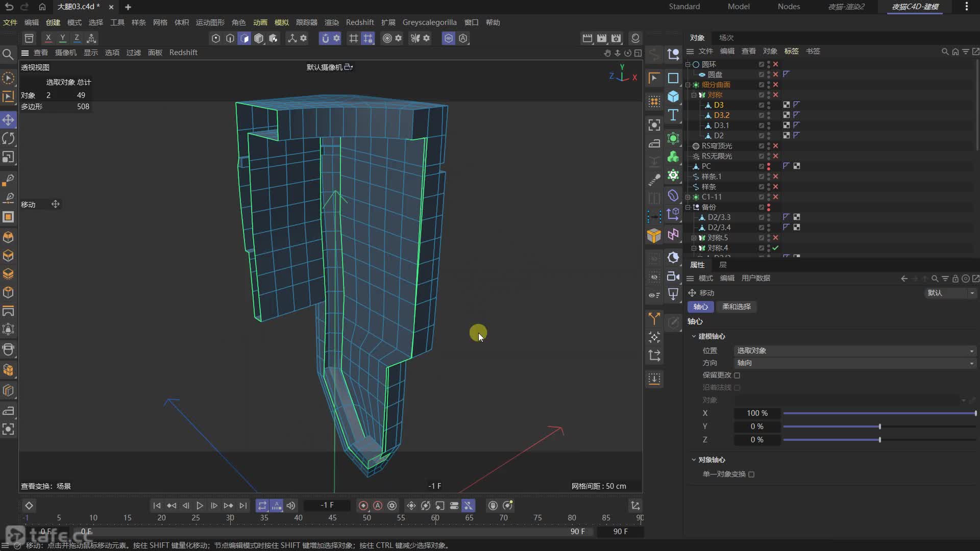
Task: Enable the 保留更改 checkbox
Action: click(737, 375)
